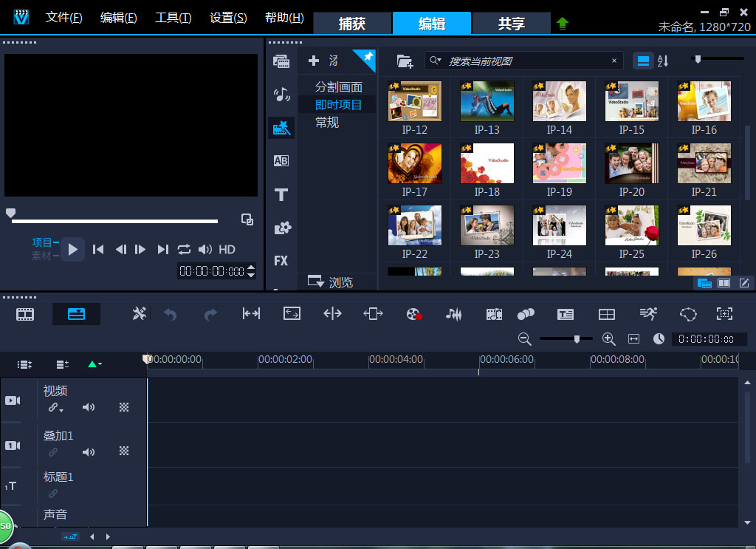This screenshot has height=549, width=756.
Task: Switch to Storyboard view
Action: [x=26, y=314]
